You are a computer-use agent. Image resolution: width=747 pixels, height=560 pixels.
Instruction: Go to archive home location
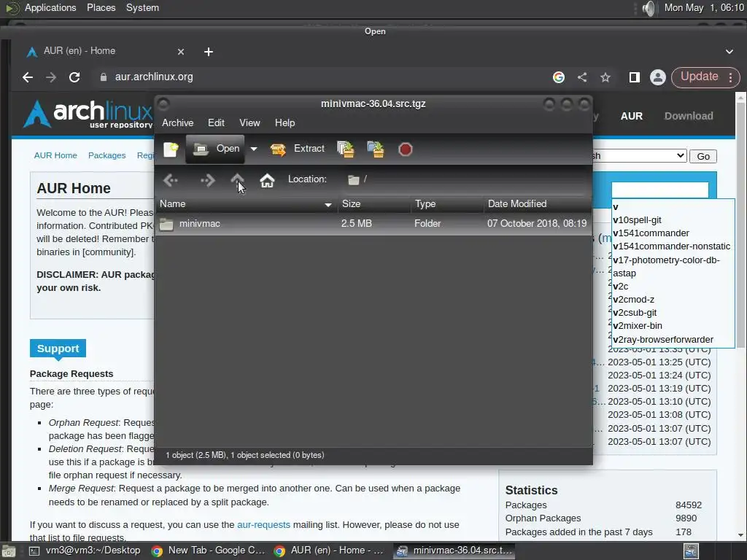[267, 180]
